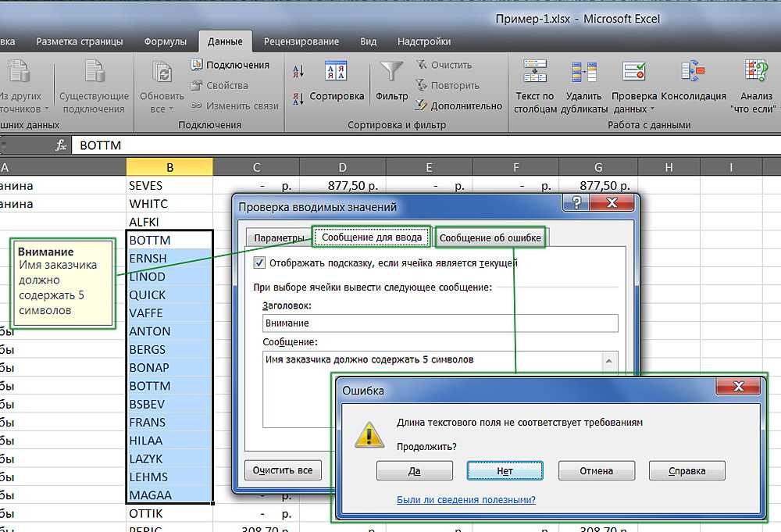Open Текст по столбцам tool
Viewport: 781px width, 532px height.
pos(535,86)
